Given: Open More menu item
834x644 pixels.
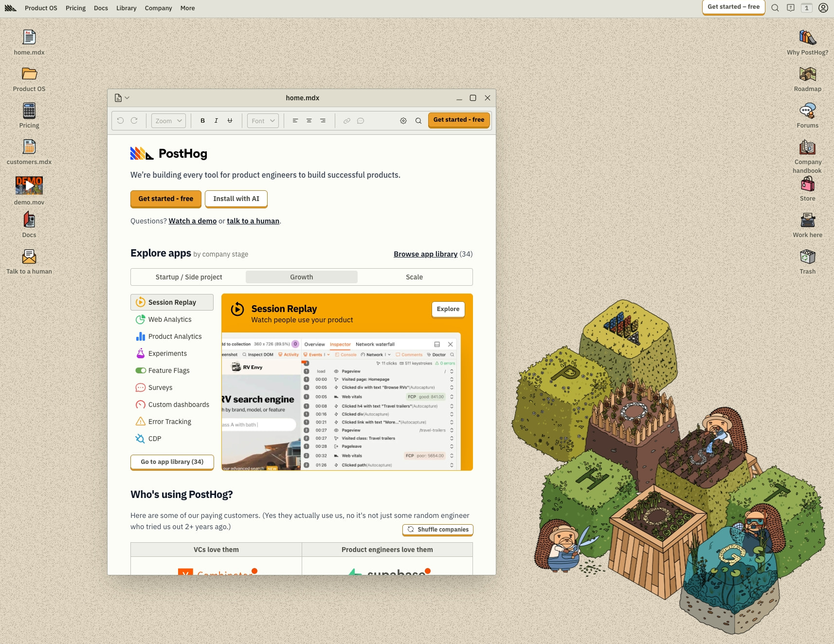Looking at the screenshot, I should (x=187, y=8).
